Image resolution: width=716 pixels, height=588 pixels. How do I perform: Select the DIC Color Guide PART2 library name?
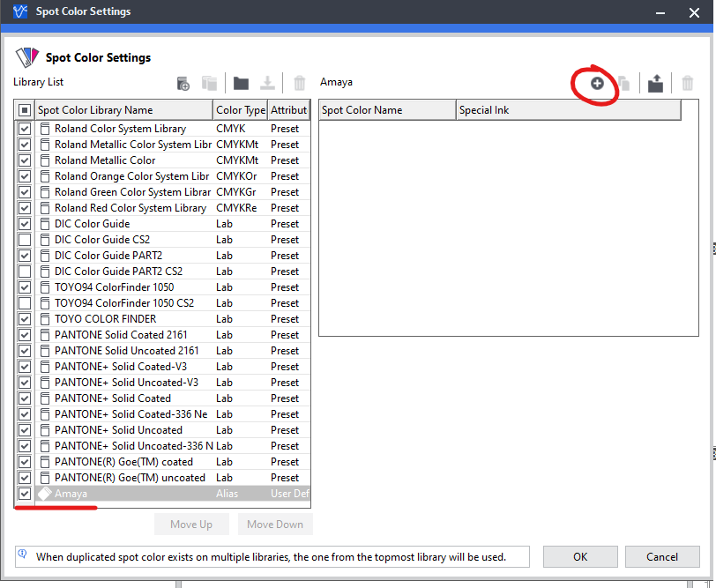pos(108,256)
